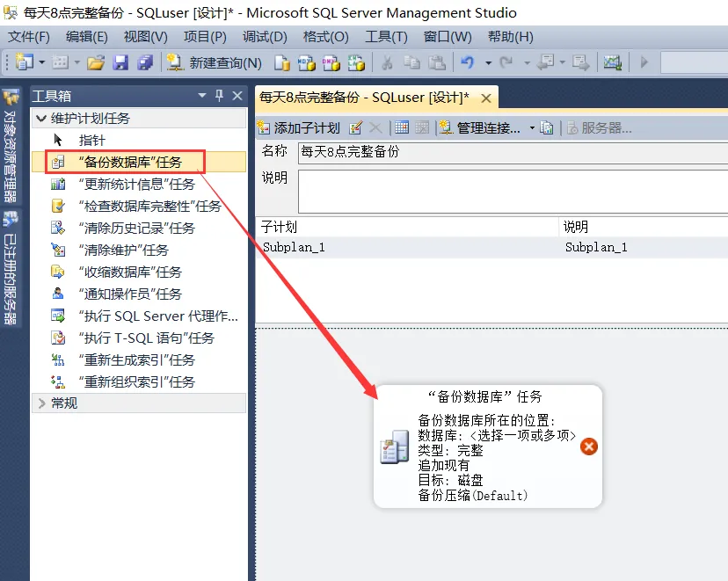Image resolution: width=728 pixels, height=581 pixels.
Task: Select "执行 SQL Server 代理作业" task
Action: point(139,316)
